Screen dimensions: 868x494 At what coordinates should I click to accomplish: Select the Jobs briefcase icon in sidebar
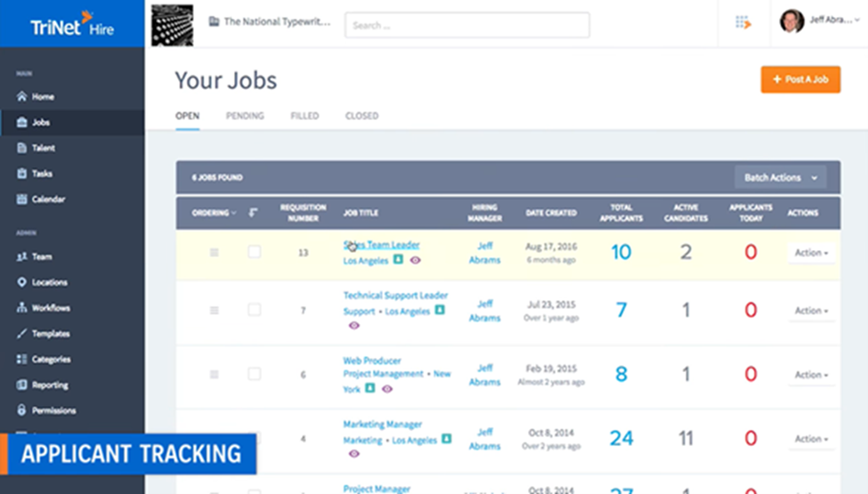click(x=21, y=122)
